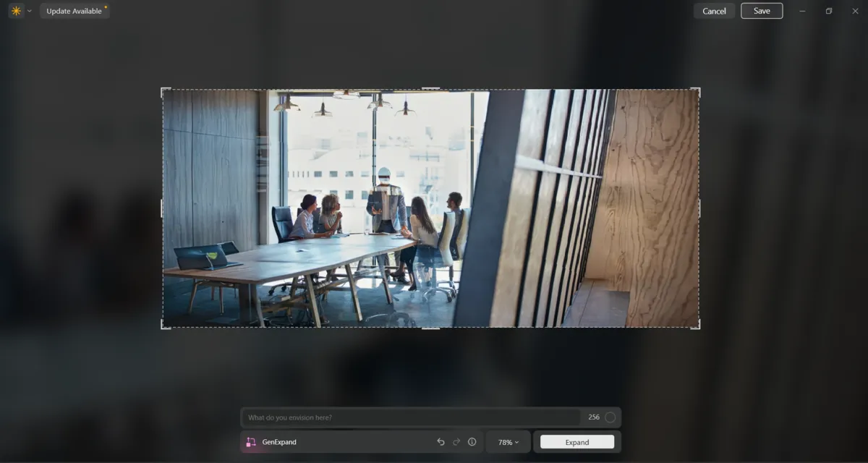The width and height of the screenshot is (868, 463).
Task: Undo the last GenExpand action
Action: 441,441
